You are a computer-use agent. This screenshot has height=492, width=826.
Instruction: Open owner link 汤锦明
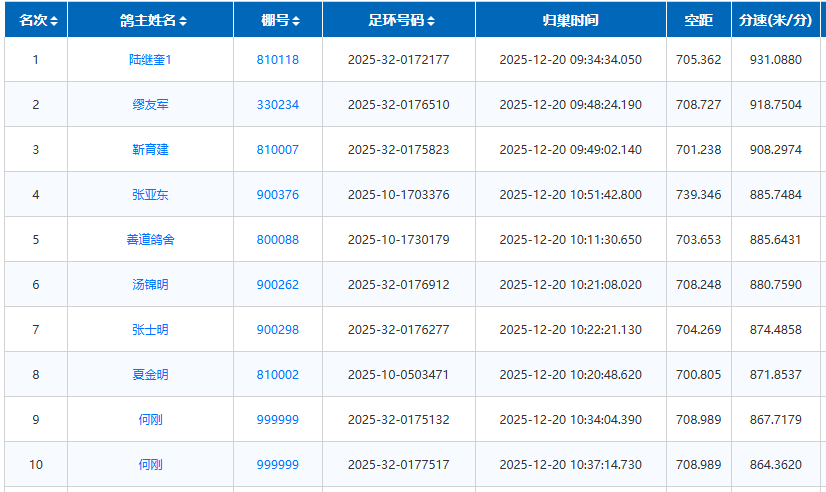[150, 285]
